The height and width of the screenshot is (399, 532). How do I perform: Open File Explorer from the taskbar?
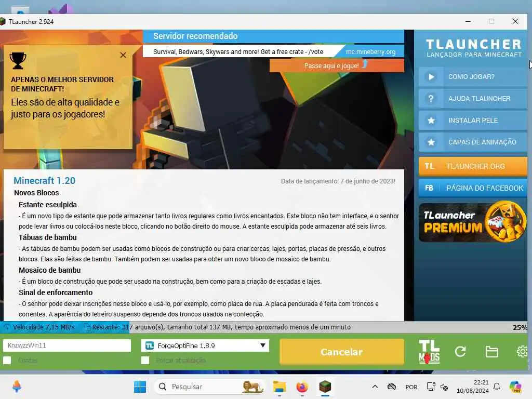[x=279, y=387]
